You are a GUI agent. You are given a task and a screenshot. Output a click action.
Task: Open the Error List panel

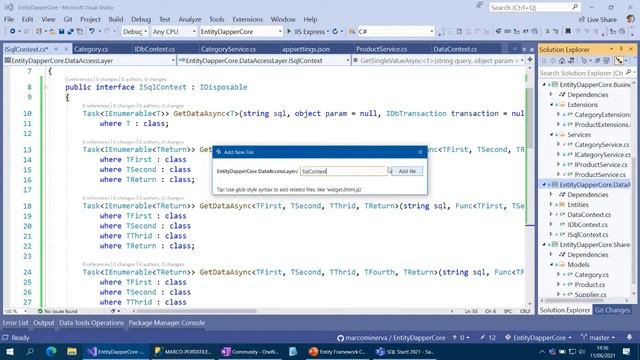coord(16,322)
